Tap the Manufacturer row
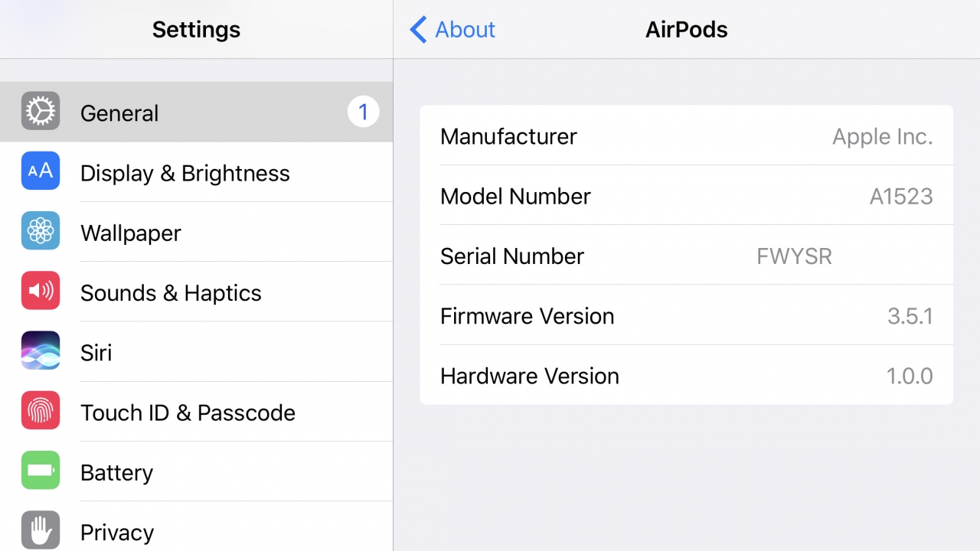Viewport: 980px width, 551px height. click(686, 136)
